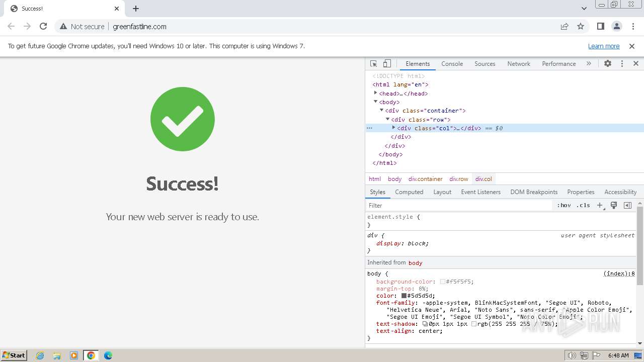Select the inspect element picker tool
This screenshot has width=644, height=362.
[x=373, y=64]
